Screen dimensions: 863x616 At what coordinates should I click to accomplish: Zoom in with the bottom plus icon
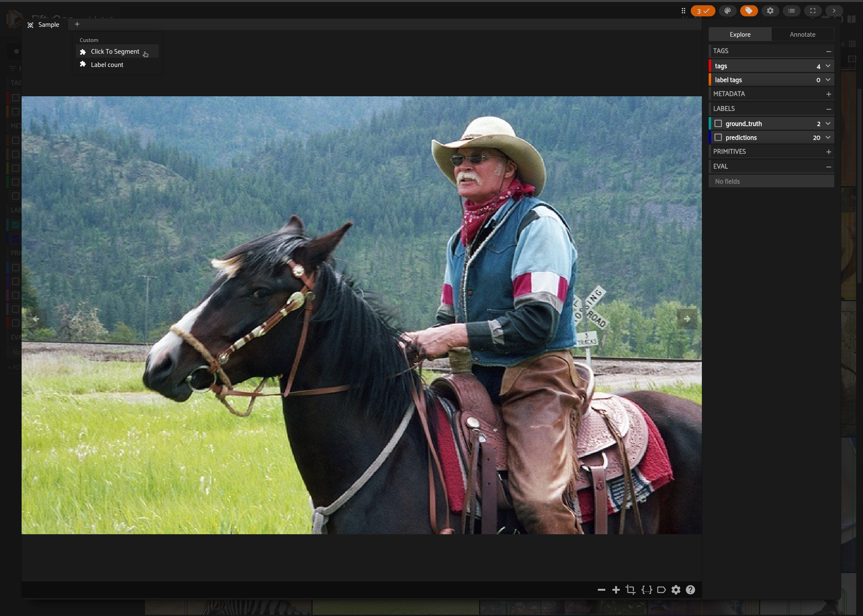(616, 589)
